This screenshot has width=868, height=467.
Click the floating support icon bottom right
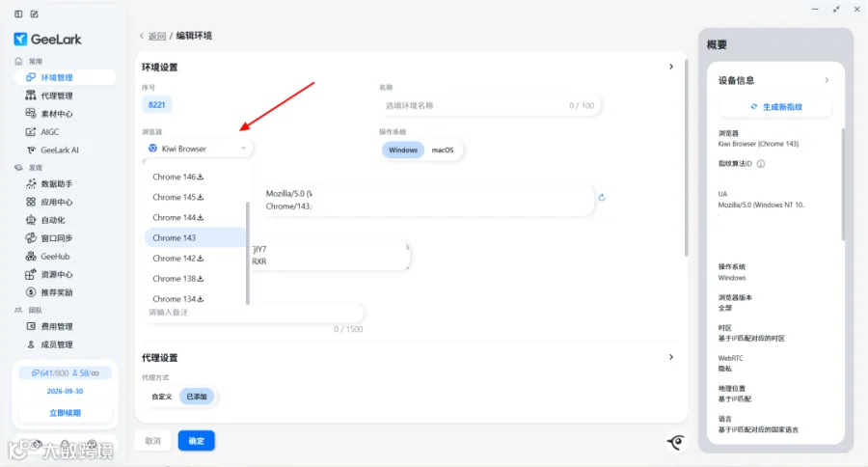tap(676, 442)
